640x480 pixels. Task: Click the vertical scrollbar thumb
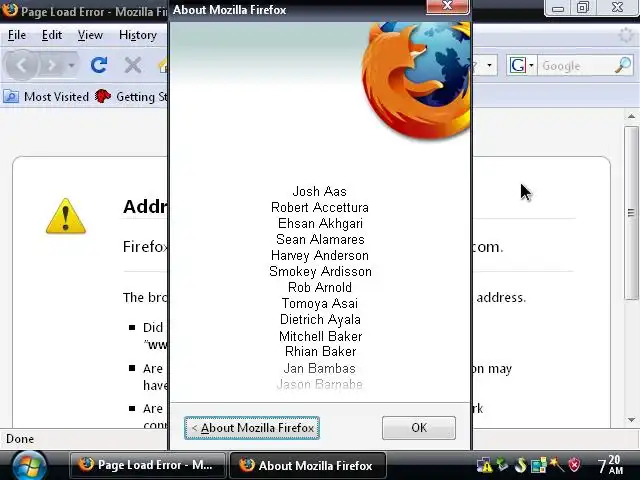(x=631, y=213)
